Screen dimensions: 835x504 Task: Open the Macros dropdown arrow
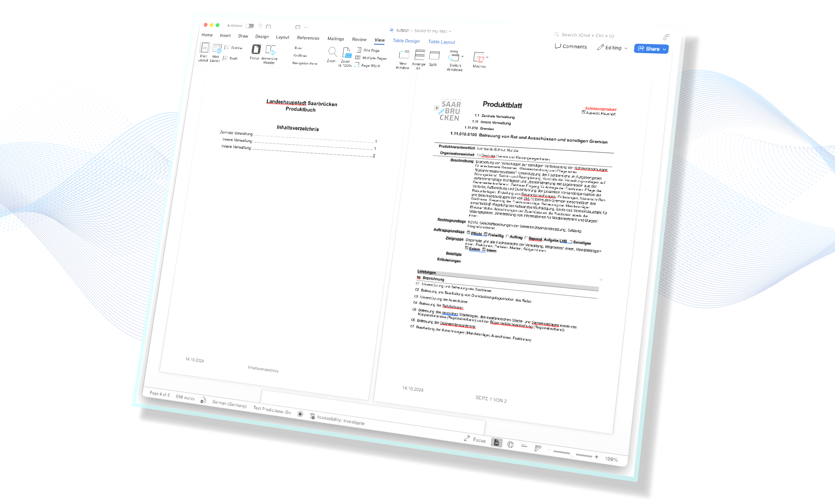click(x=487, y=58)
